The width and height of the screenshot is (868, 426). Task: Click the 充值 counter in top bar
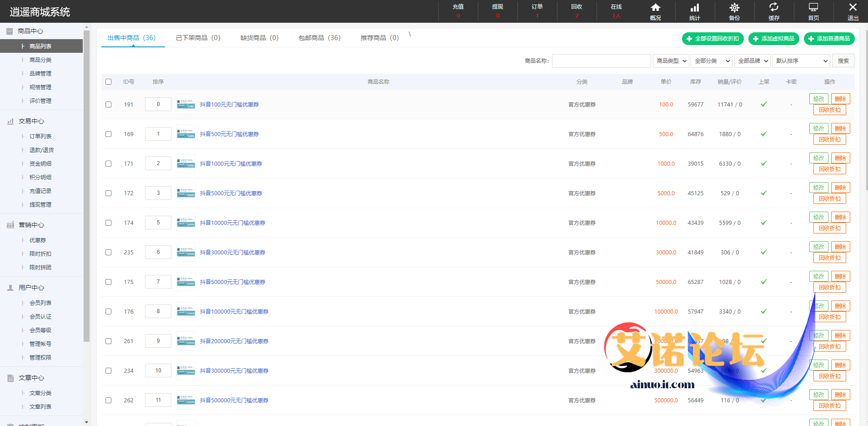[x=458, y=11]
